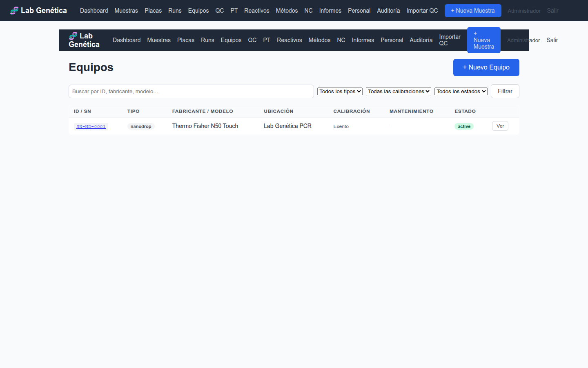Click Lab Genética brand text in top navbar
The width and height of the screenshot is (588, 368).
click(x=44, y=11)
